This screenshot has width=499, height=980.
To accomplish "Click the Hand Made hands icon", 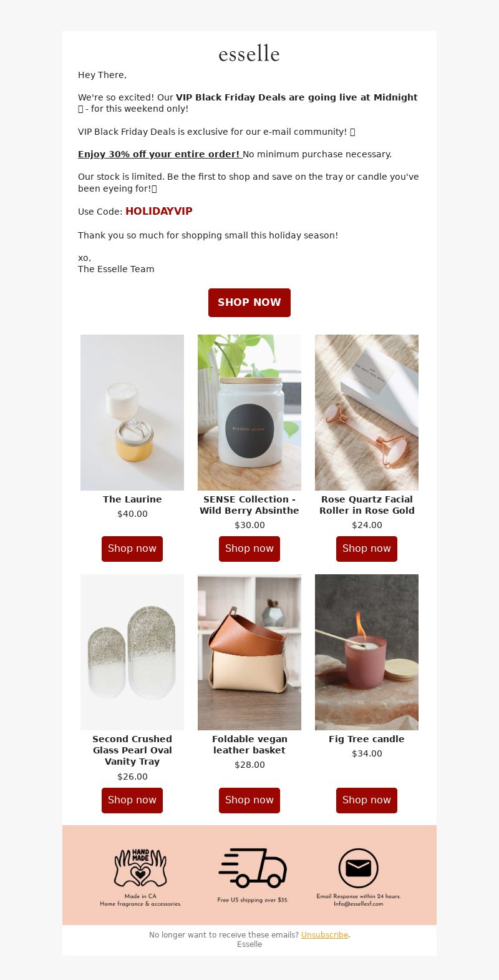I will [140, 868].
